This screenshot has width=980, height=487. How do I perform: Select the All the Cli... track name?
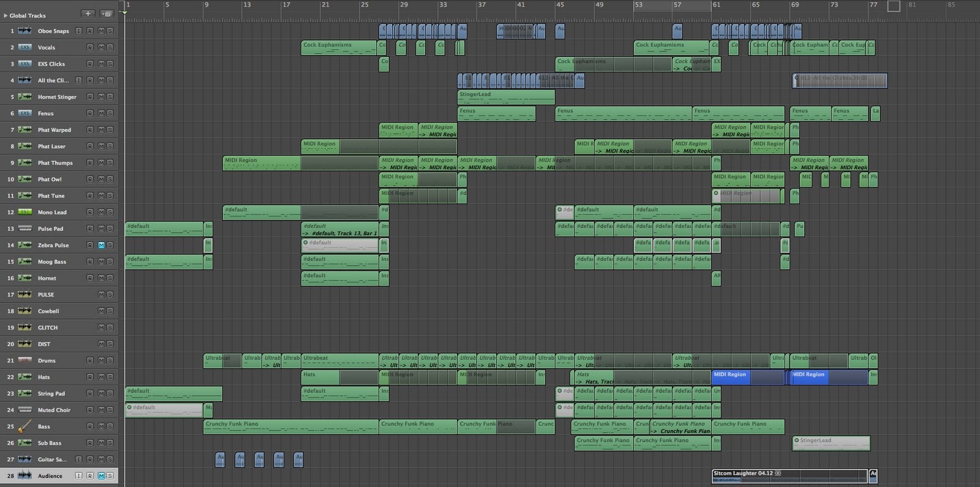point(53,80)
